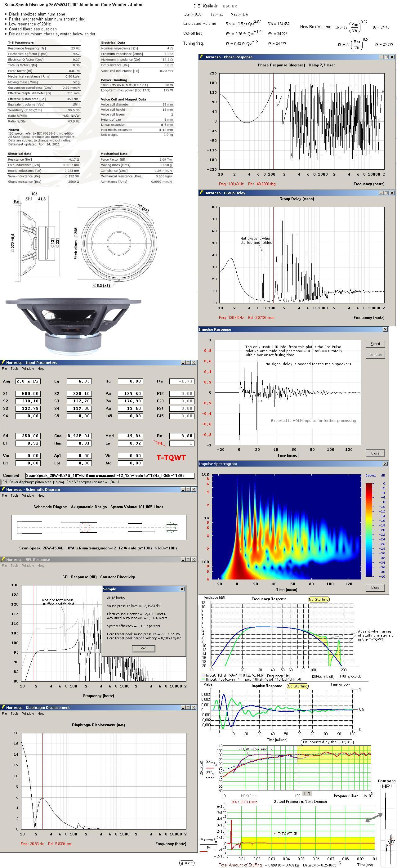Click the Vtc input field

coord(130,456)
